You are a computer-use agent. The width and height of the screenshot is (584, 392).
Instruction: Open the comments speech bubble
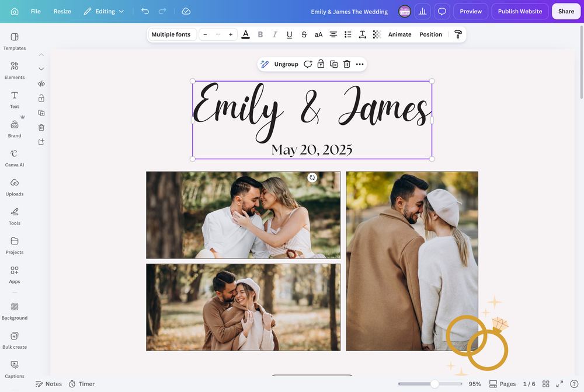442,12
